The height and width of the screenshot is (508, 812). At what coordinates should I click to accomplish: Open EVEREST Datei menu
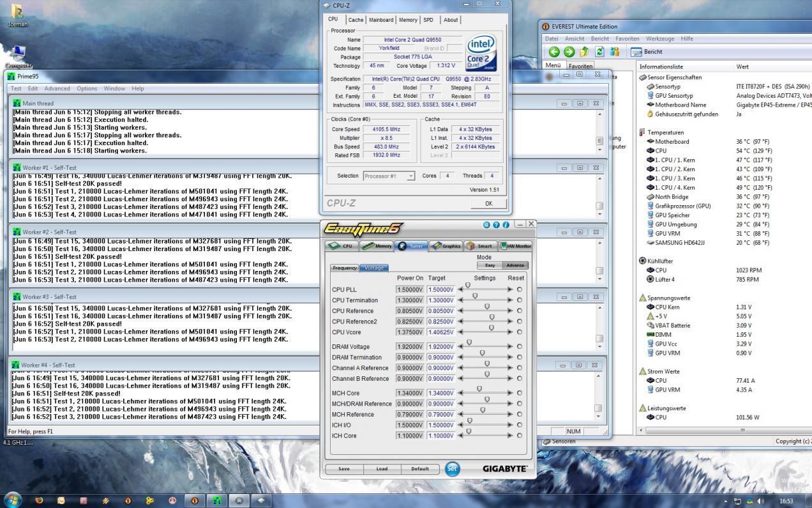pos(552,38)
